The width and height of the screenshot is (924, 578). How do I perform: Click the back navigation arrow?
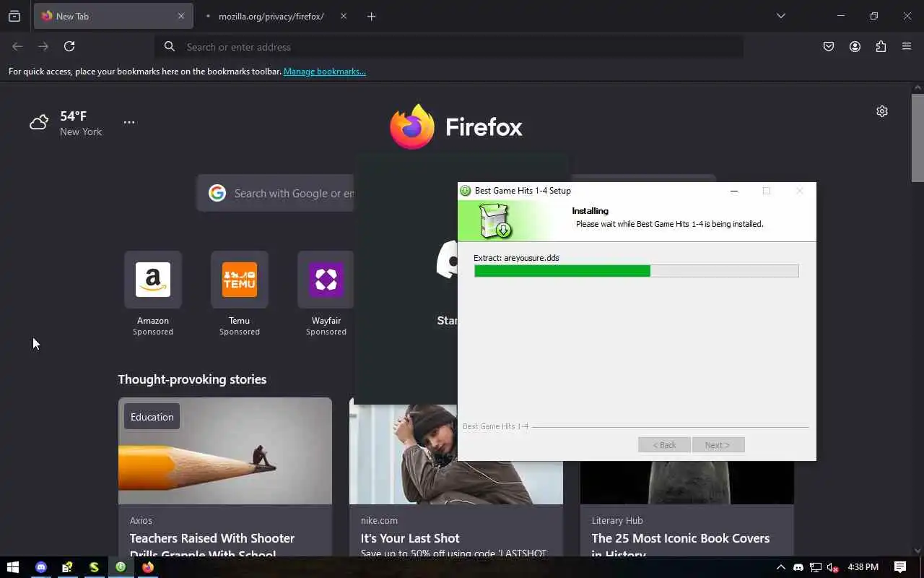click(17, 46)
